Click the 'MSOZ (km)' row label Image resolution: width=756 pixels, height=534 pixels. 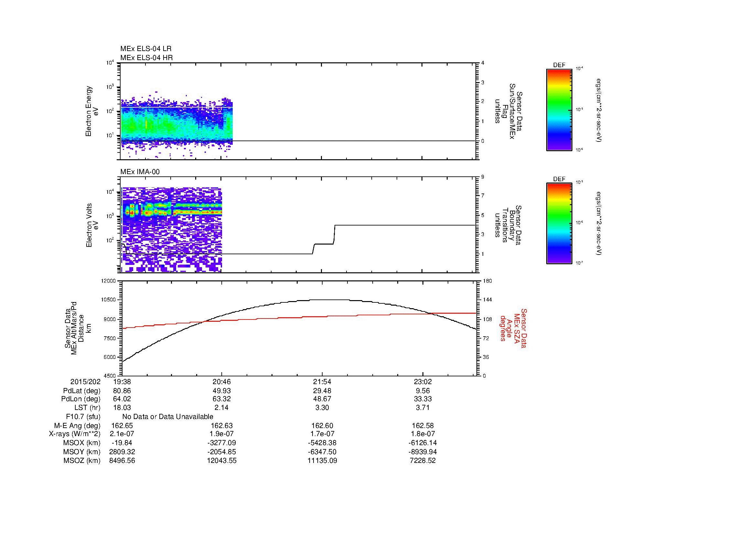(x=82, y=461)
